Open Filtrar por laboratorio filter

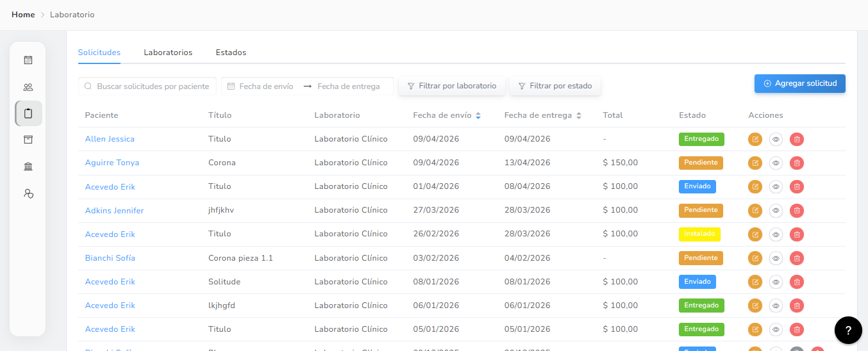click(452, 86)
